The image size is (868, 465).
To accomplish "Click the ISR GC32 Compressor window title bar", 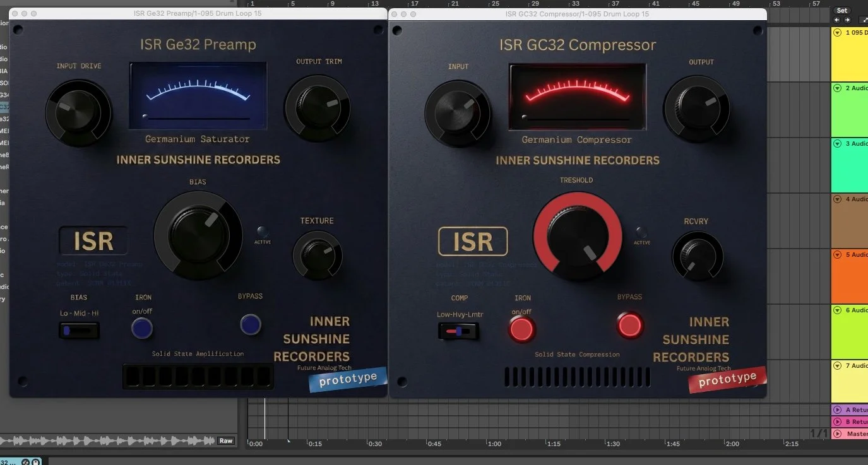I will click(577, 13).
